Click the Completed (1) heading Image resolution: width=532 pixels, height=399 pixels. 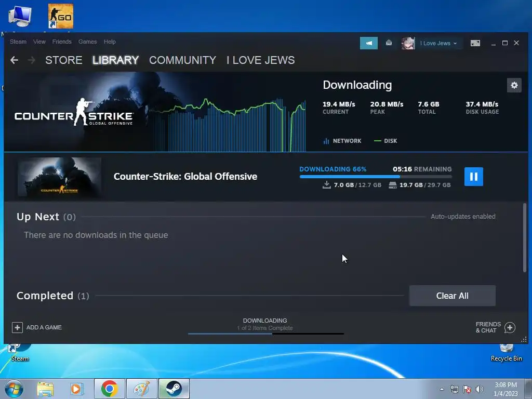[x=53, y=296]
